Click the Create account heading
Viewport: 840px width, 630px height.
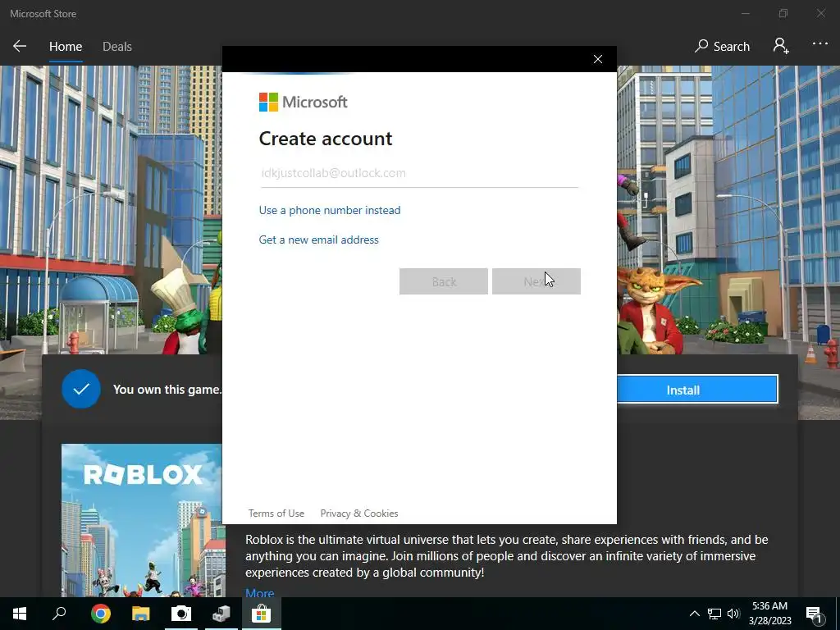tap(326, 139)
